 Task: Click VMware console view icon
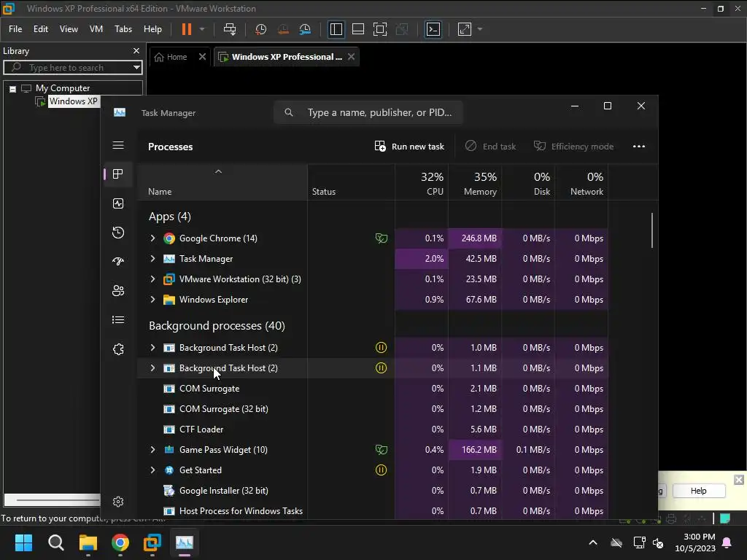tap(433, 29)
